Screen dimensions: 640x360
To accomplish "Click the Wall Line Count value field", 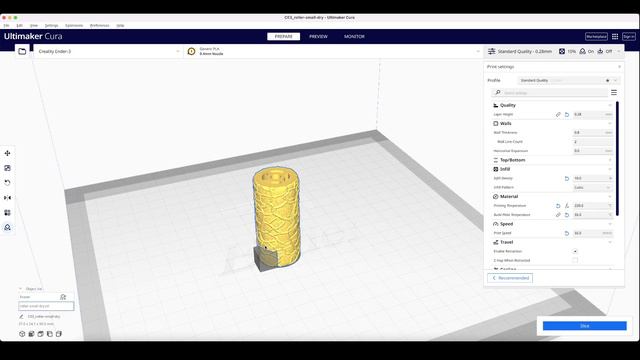I will tap(593, 142).
